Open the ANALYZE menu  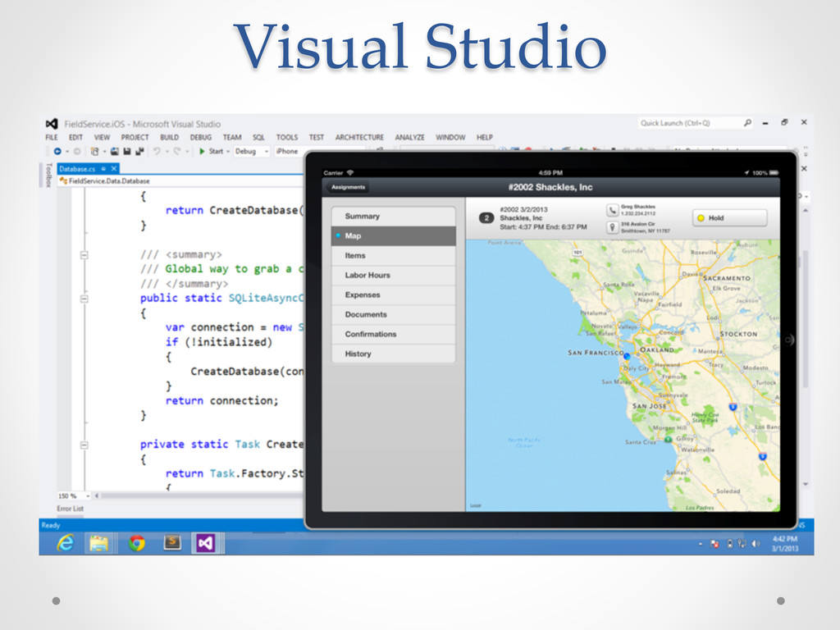410,137
